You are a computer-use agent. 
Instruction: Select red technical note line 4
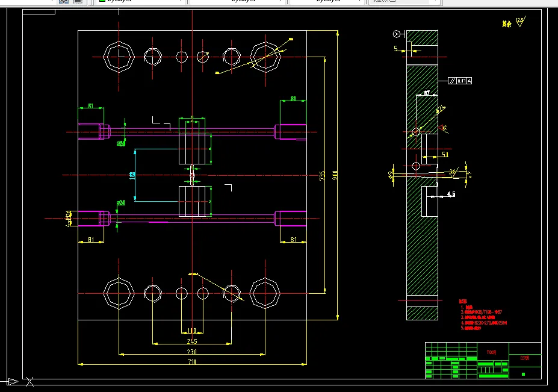tap(483, 323)
